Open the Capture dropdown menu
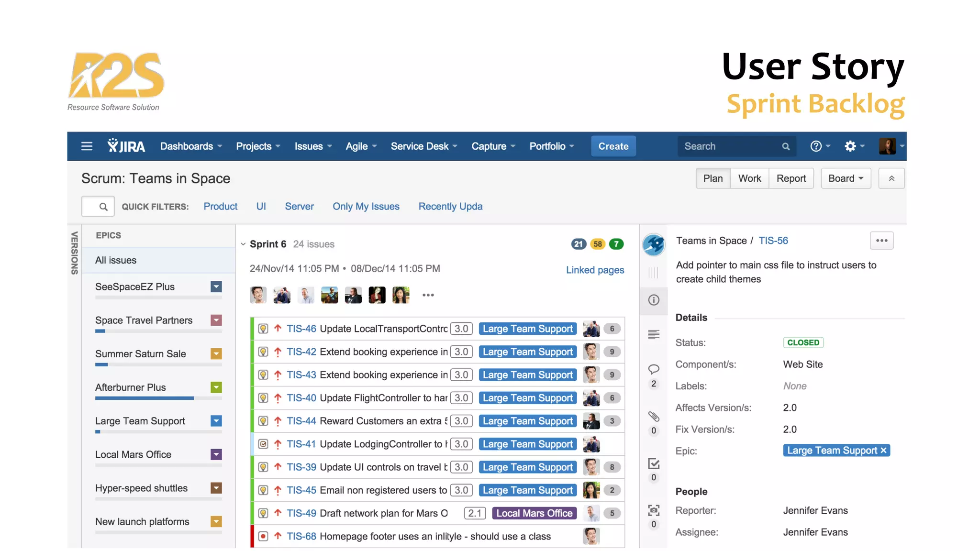980x551 pixels. [x=493, y=146]
